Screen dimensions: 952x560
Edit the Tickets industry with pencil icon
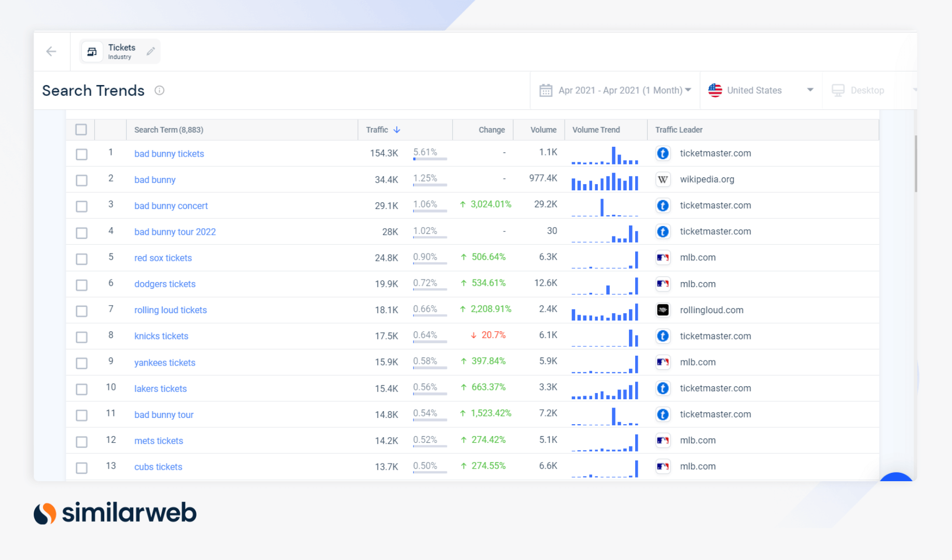(x=151, y=51)
